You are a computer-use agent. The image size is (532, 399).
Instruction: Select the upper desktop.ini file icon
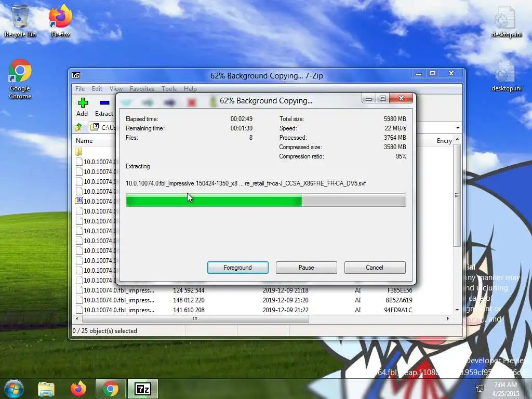tap(506, 21)
